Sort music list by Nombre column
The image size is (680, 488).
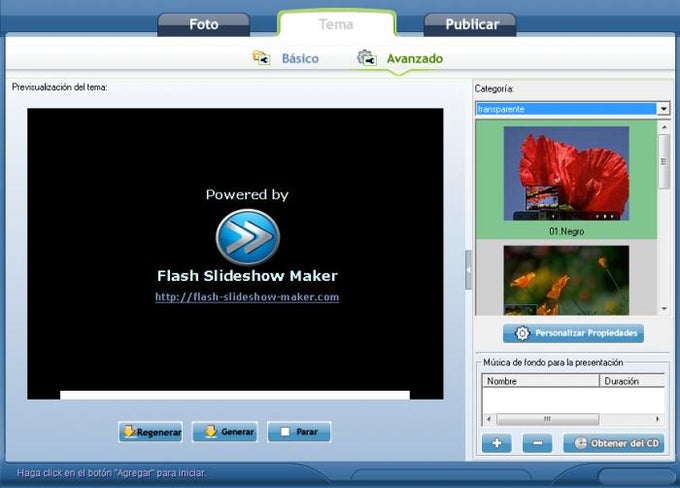[540, 381]
